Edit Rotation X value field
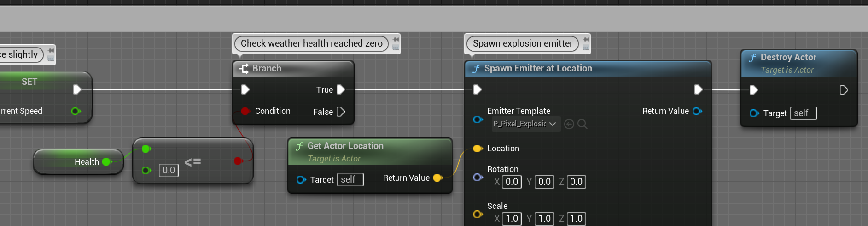 click(x=512, y=182)
